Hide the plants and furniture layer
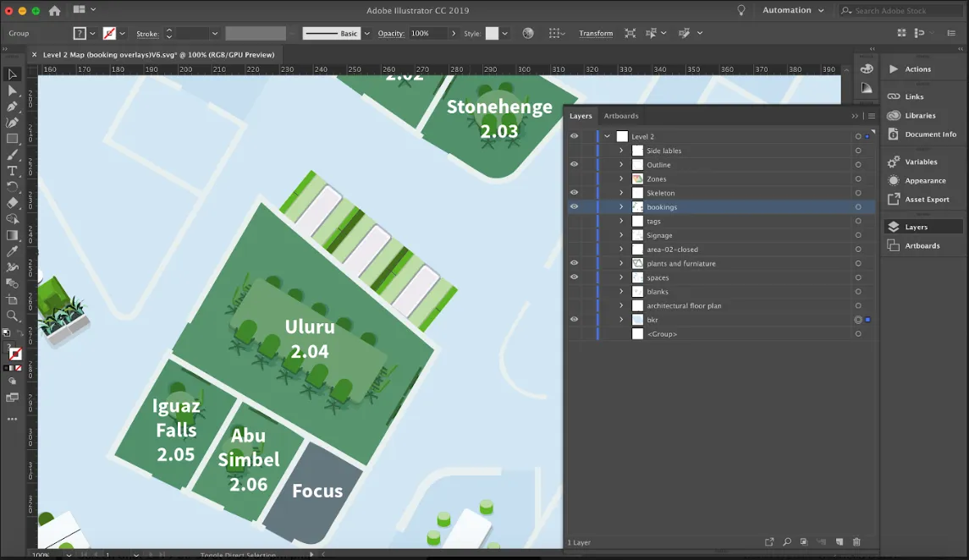The width and height of the screenshot is (969, 560). (x=574, y=263)
